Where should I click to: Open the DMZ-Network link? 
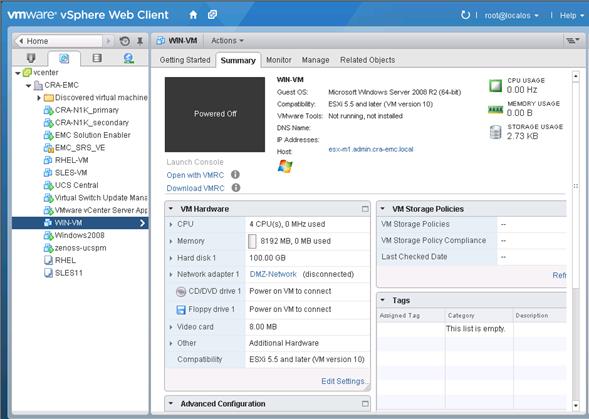pos(273,274)
